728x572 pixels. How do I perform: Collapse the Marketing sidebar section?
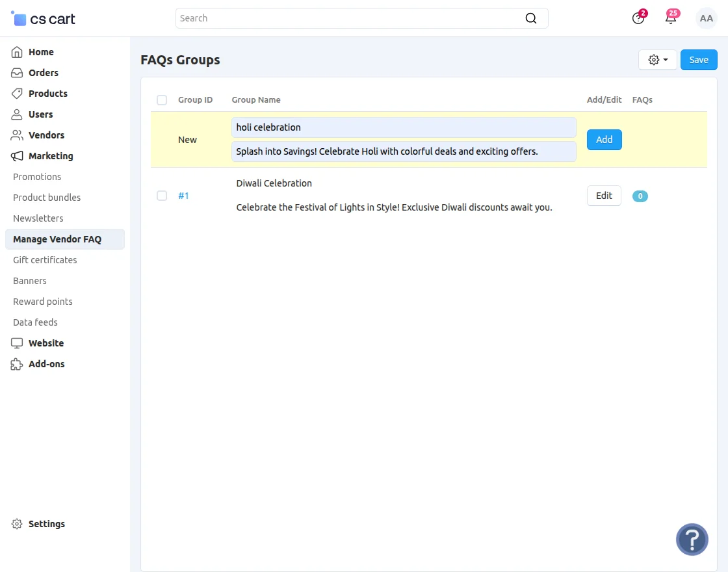coord(51,156)
